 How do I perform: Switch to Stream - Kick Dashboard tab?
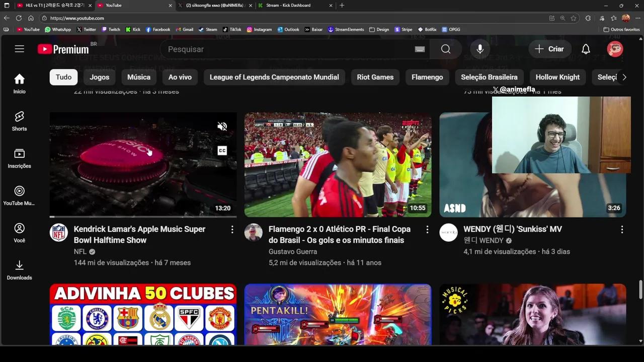click(x=294, y=5)
